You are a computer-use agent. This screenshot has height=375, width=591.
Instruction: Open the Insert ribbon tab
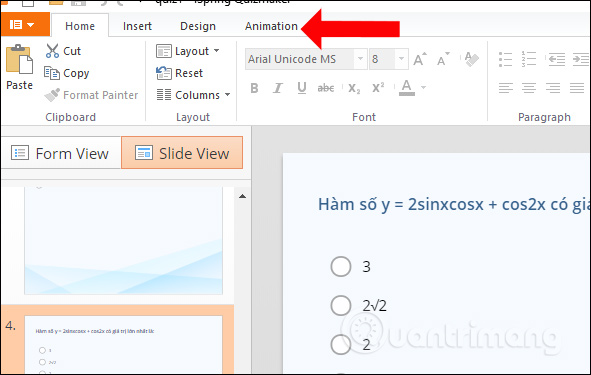point(137,26)
